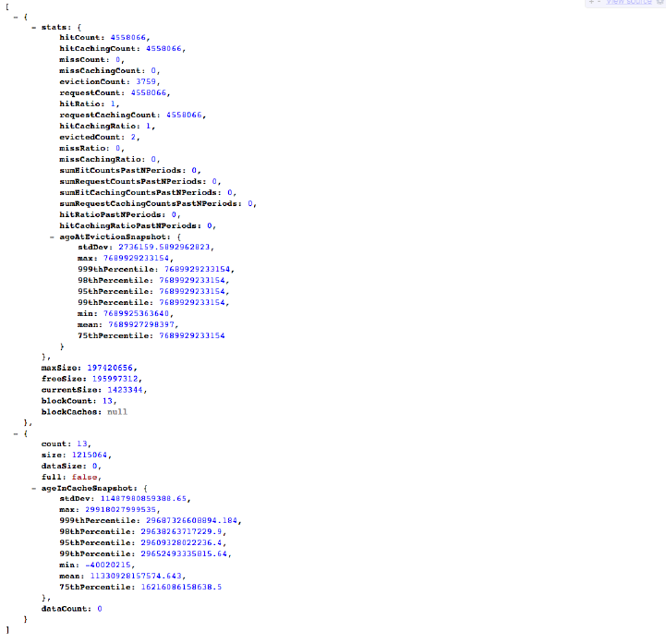Select the value 16216086158638.5
666x644 pixels.
(x=181, y=587)
